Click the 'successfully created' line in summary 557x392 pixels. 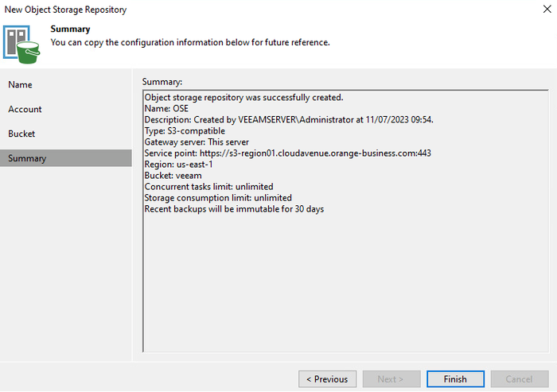tap(243, 97)
